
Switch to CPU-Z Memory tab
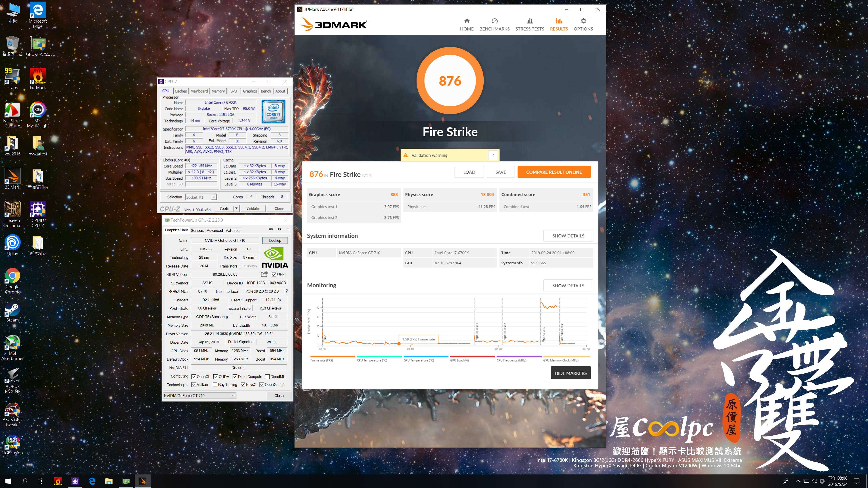(218, 91)
